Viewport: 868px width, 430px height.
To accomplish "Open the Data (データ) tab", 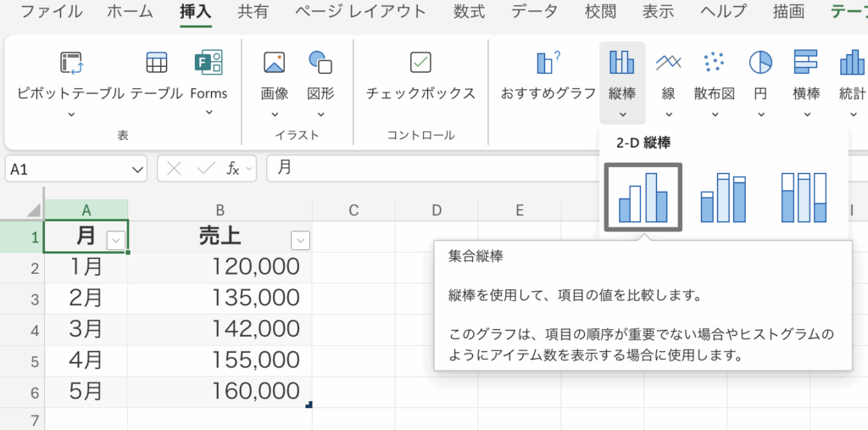I will tap(534, 12).
